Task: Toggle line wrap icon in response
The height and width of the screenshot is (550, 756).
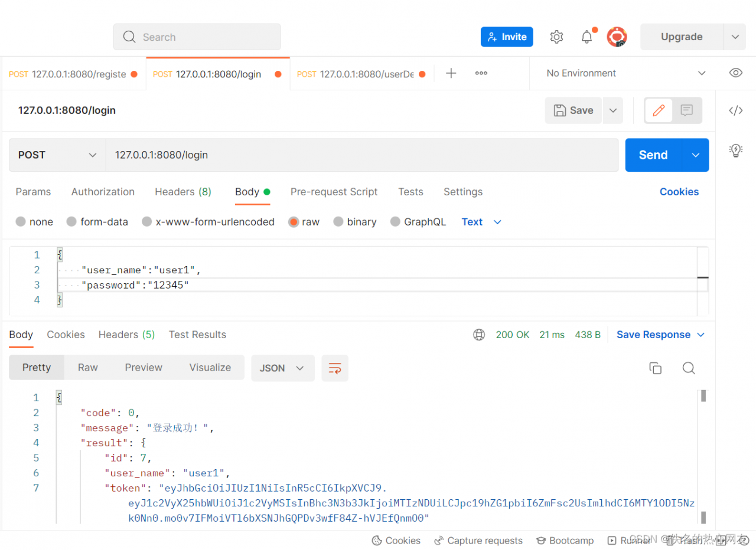Action: pyautogui.click(x=335, y=368)
